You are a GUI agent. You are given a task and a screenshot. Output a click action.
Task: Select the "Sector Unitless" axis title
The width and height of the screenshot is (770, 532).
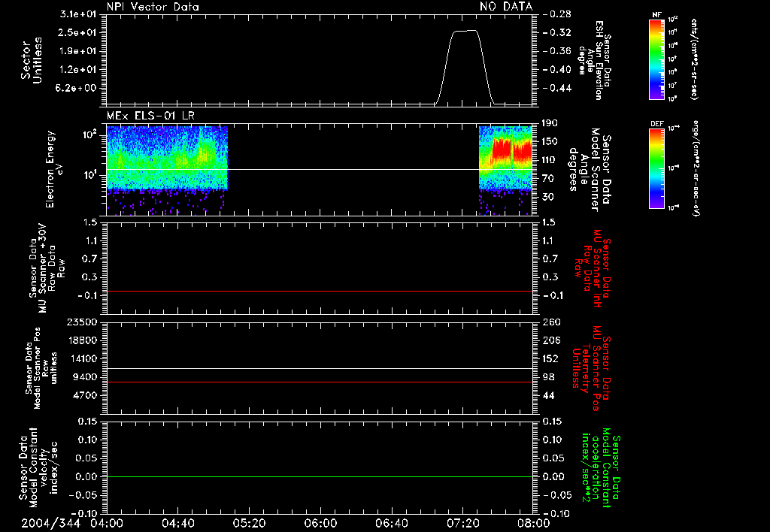[x=32, y=60]
